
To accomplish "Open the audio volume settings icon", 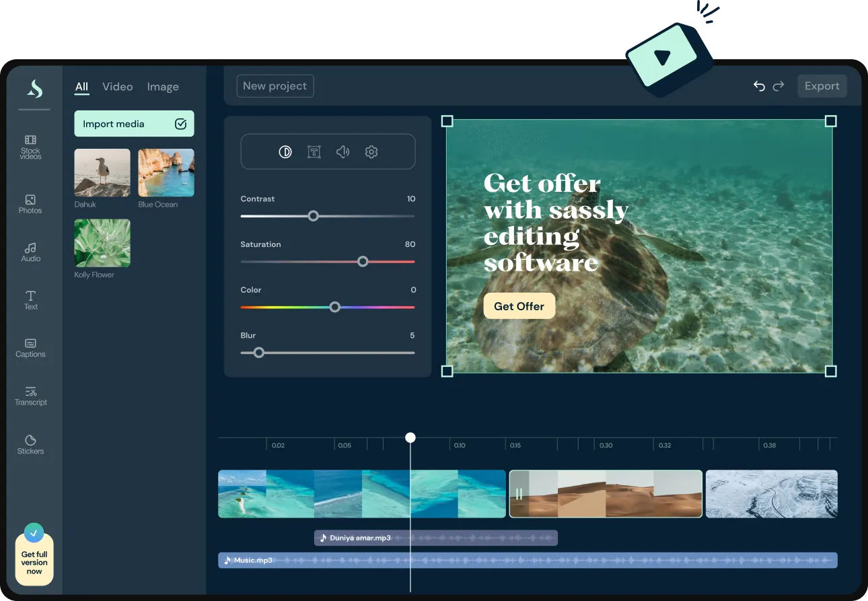I will (342, 152).
